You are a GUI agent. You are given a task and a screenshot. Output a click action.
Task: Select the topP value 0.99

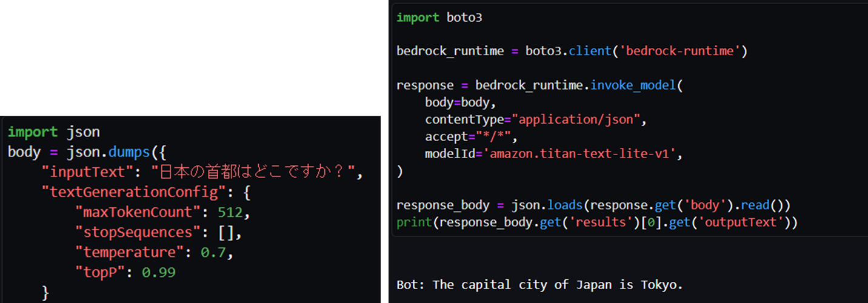[159, 273]
